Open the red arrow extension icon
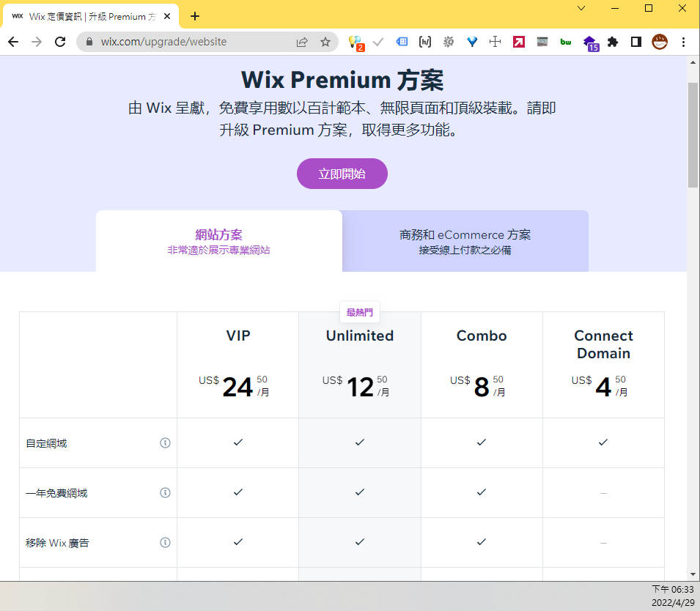Image resolution: width=700 pixels, height=611 pixels. [x=519, y=42]
